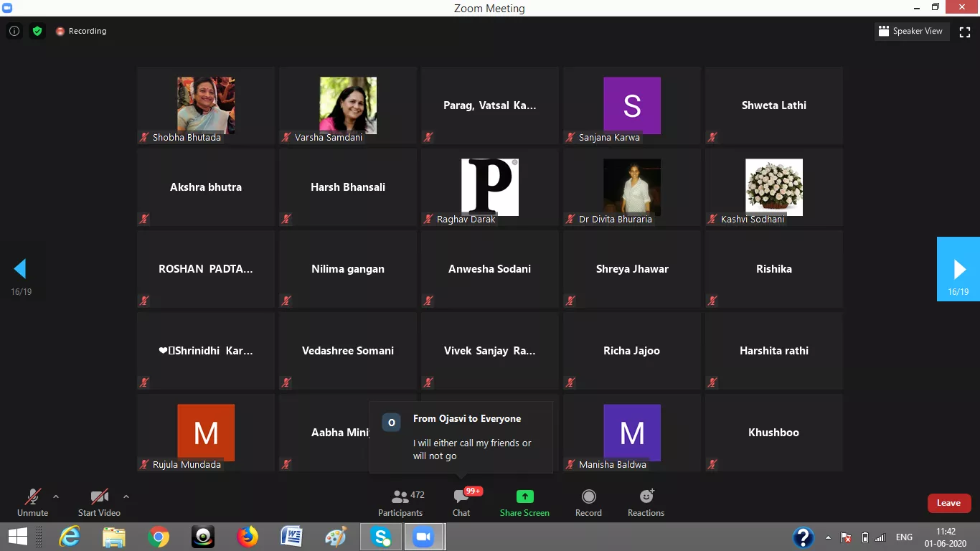The height and width of the screenshot is (551, 980).
Task: Open the Chat panel
Action: coord(461,502)
